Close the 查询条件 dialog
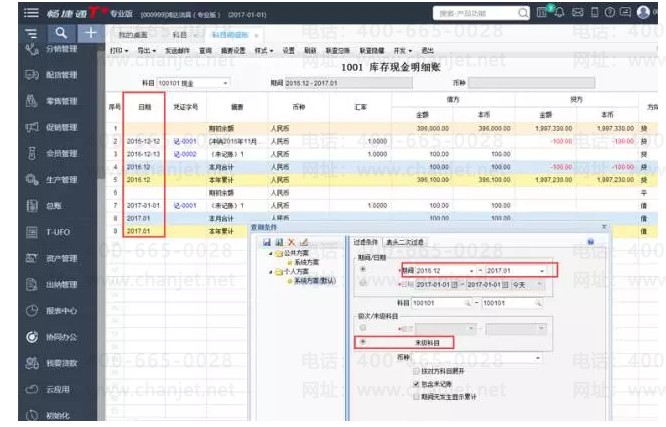666x427 pixels. pos(604,227)
